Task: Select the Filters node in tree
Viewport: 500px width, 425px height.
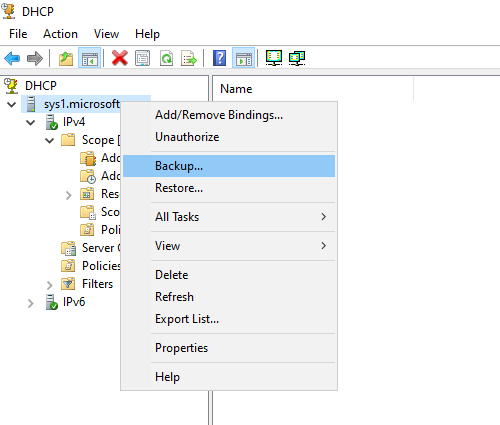Action: coord(97,284)
